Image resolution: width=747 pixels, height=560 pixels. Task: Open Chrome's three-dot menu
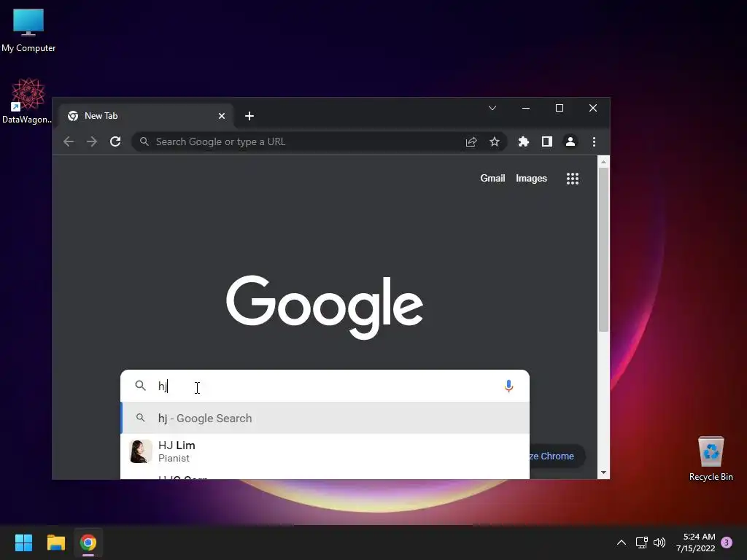pyautogui.click(x=594, y=141)
